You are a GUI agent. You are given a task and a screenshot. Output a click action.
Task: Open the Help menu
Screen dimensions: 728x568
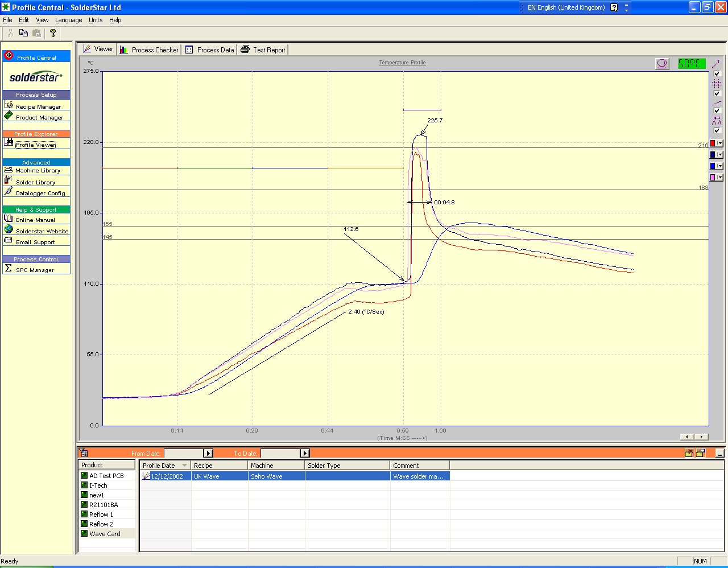[x=115, y=20]
